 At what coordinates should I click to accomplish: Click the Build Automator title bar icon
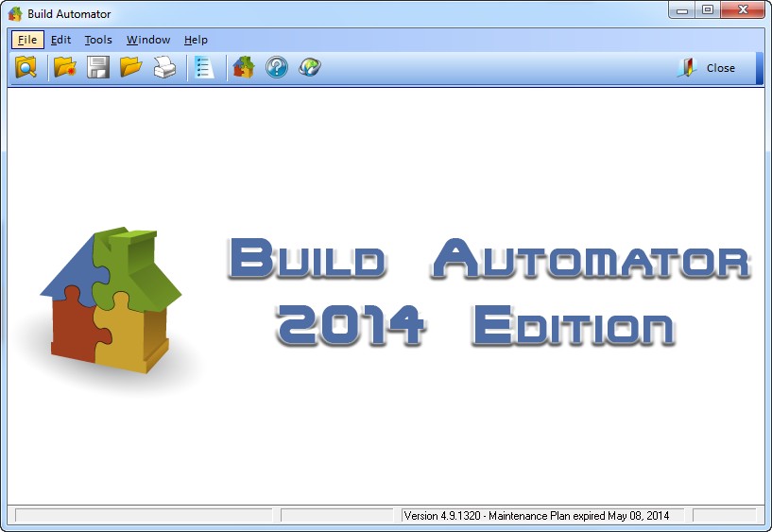pyautogui.click(x=15, y=14)
